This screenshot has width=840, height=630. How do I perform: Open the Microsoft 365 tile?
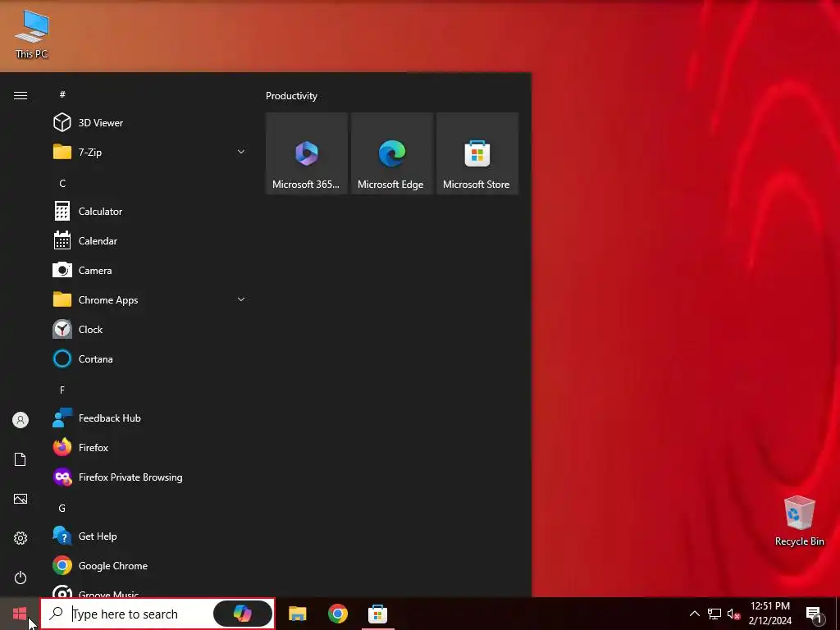coord(307,153)
